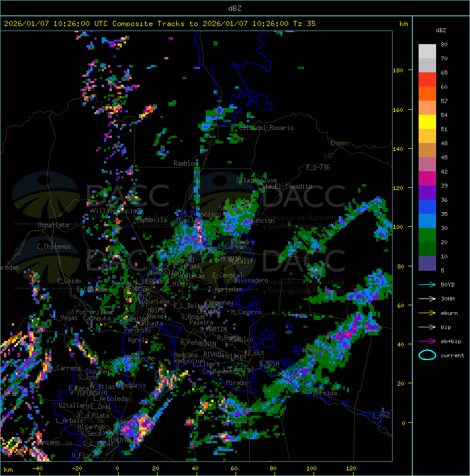Pick the light gray 70–80 dBZ legend swatch
The width and height of the screenshot is (470, 476).
point(427,51)
